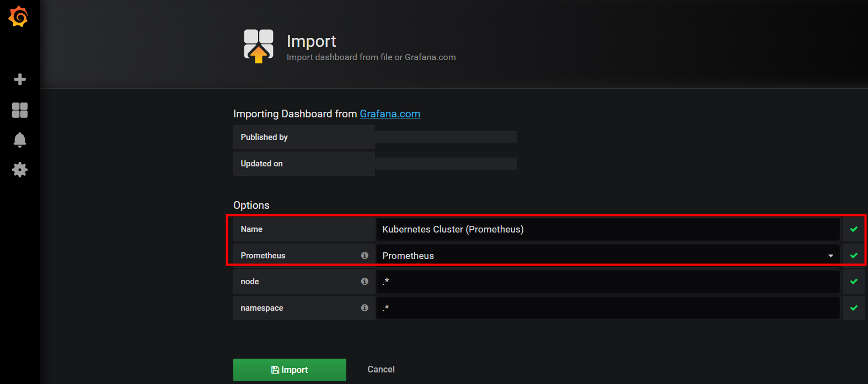Edit the Name field Kubernetes Cluster (Prometheus)
The height and width of the screenshot is (384, 868).
(608, 229)
